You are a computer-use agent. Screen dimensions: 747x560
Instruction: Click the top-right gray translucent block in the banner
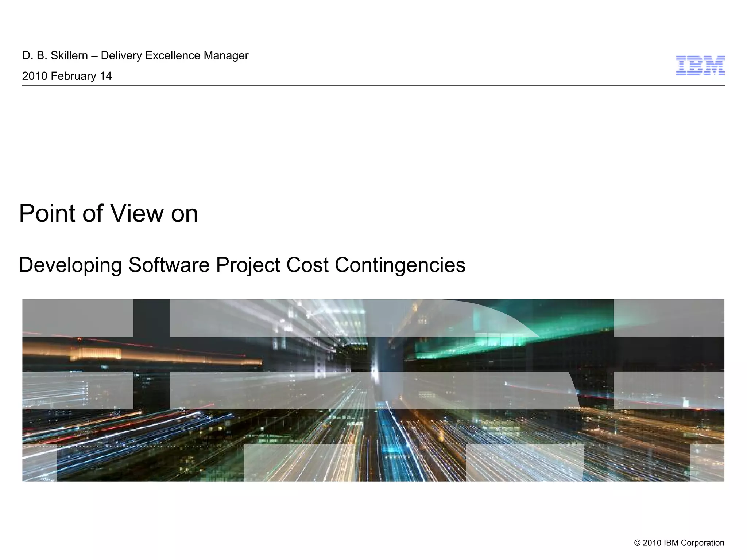click(669, 318)
